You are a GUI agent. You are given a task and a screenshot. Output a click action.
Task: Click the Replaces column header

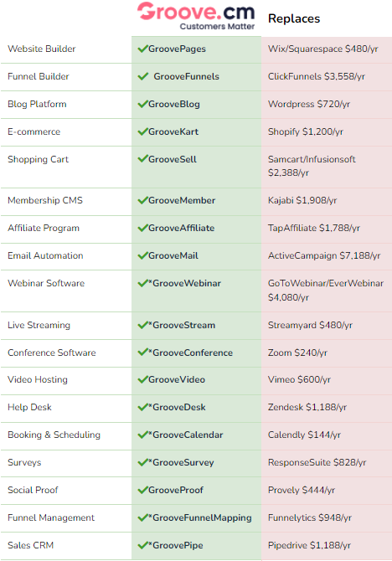(x=294, y=18)
